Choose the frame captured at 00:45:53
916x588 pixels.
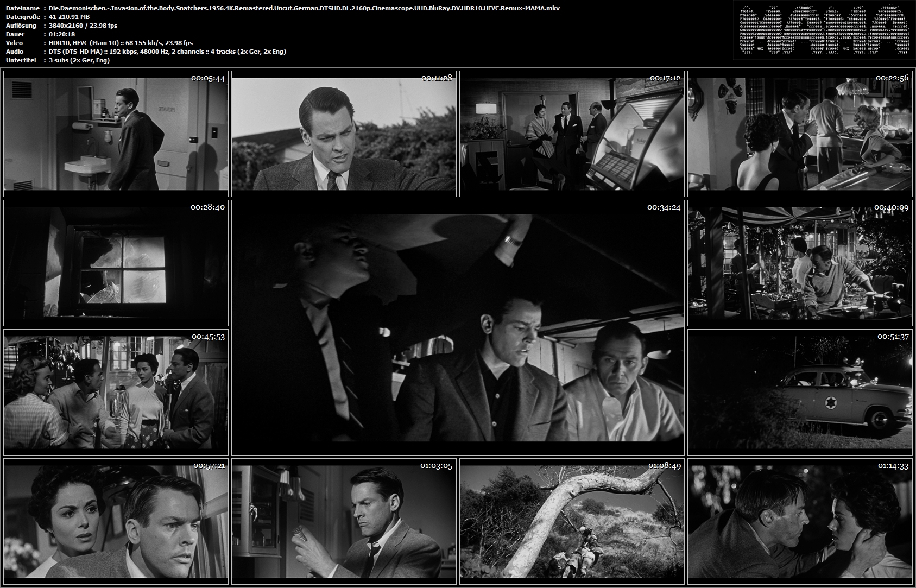tap(116, 392)
